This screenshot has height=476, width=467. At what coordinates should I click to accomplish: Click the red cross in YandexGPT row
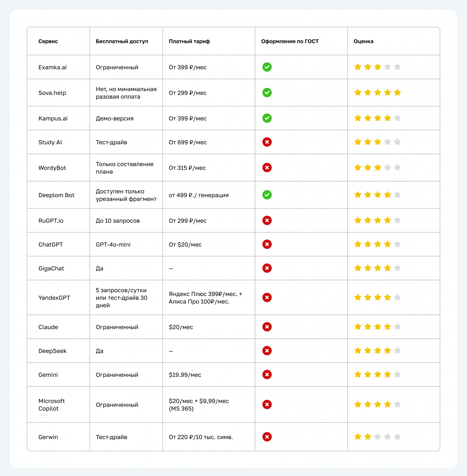[267, 297]
